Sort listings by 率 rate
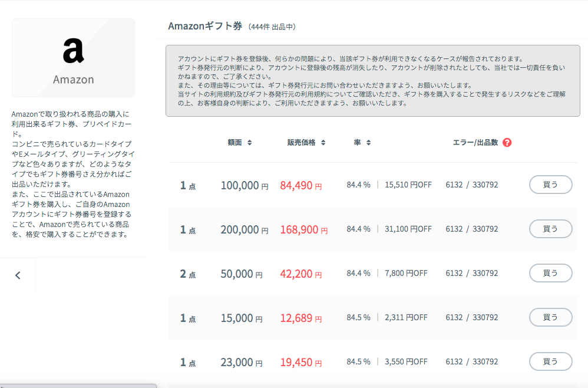 pyautogui.click(x=369, y=143)
